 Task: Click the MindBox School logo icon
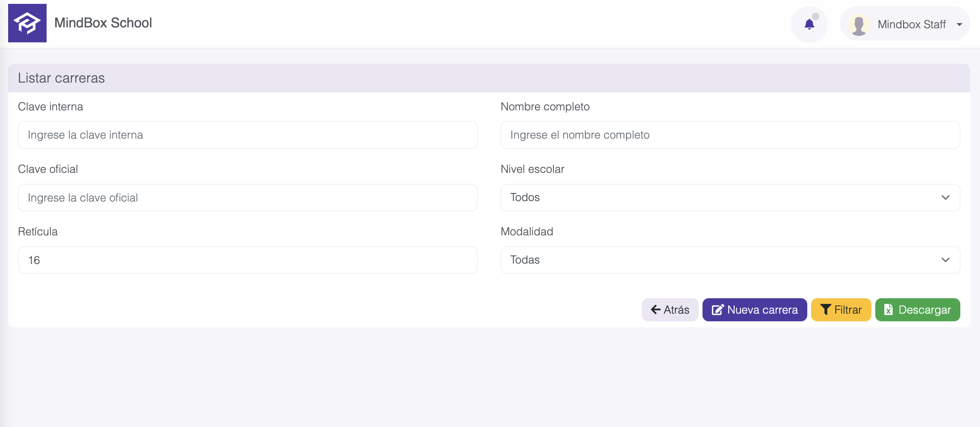click(27, 23)
